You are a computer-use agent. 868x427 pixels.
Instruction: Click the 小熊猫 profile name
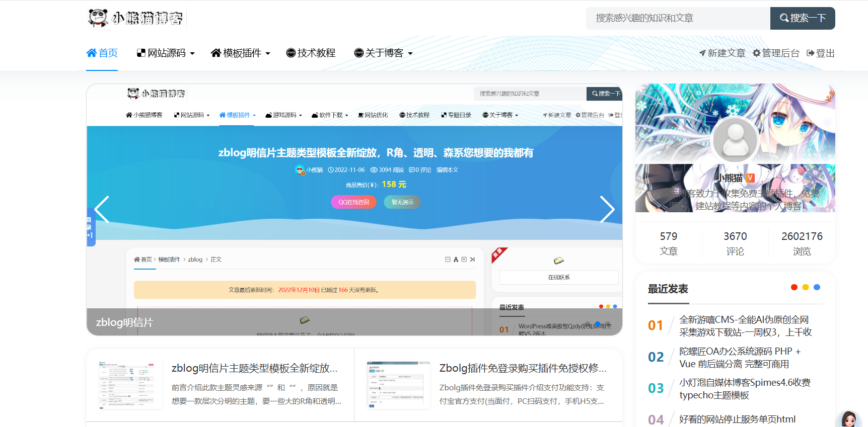click(729, 178)
